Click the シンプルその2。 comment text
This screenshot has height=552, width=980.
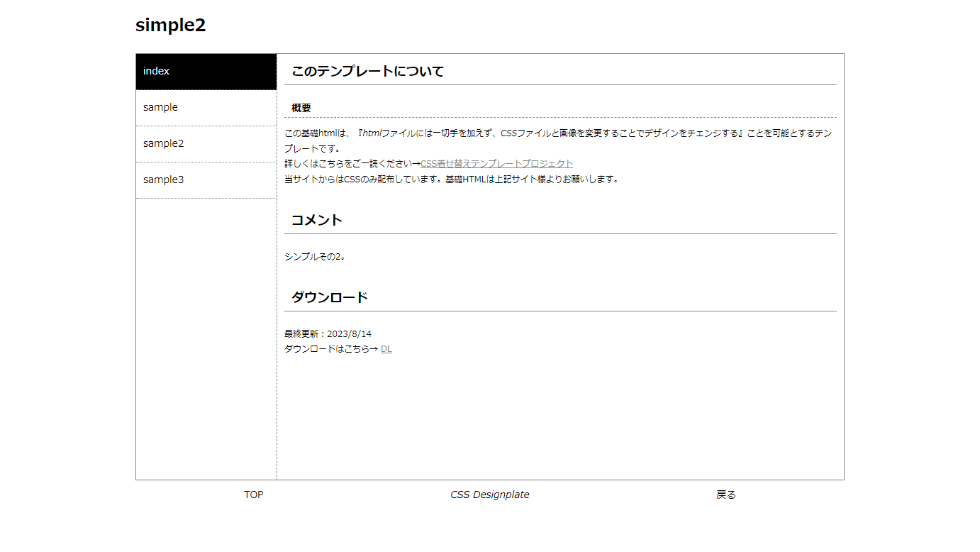coord(316,257)
